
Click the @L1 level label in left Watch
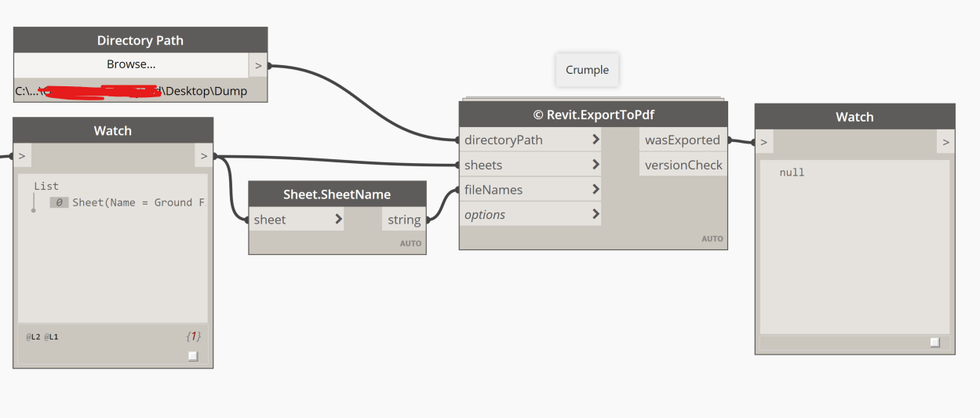point(51,336)
